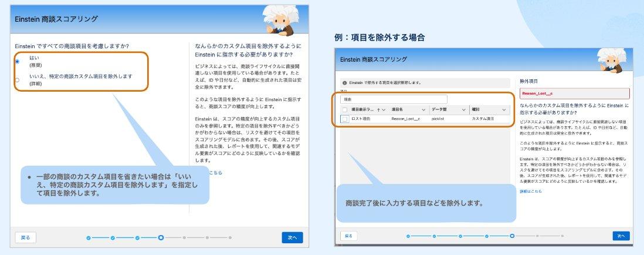The height and width of the screenshot is (255, 644).
Task: Click third completed progress step, example window
Action: pos(460,236)
